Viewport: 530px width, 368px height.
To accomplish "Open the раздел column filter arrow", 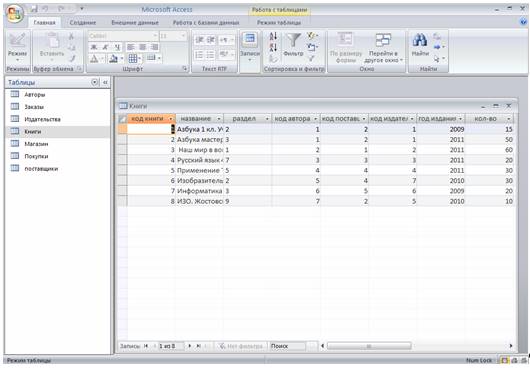I will click(267, 119).
